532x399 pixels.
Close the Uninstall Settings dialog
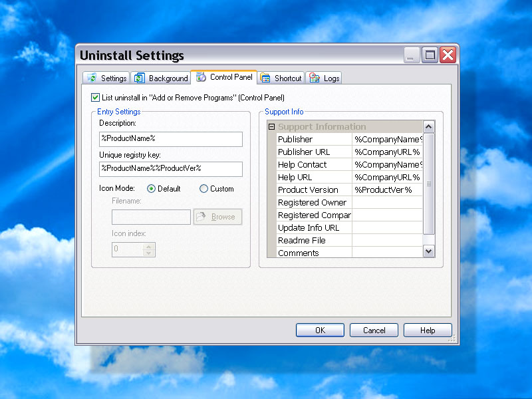point(448,55)
